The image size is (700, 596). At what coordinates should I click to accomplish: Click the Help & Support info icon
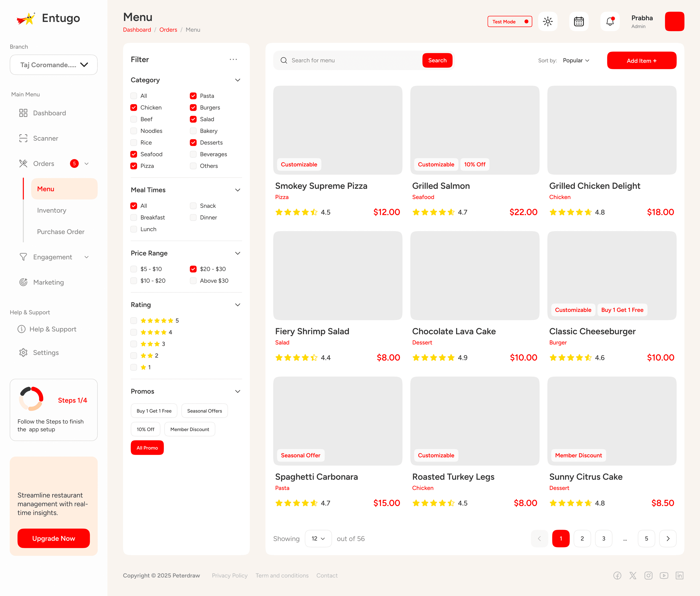tap(21, 329)
